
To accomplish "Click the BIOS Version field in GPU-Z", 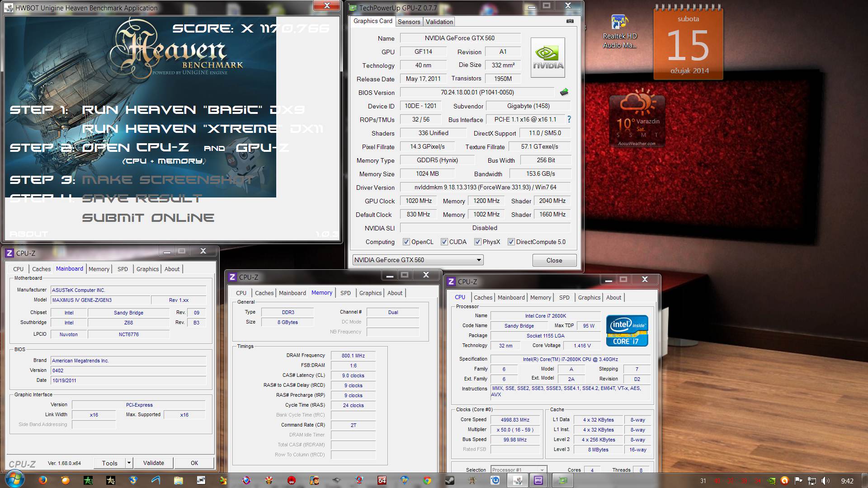I will coord(477,92).
